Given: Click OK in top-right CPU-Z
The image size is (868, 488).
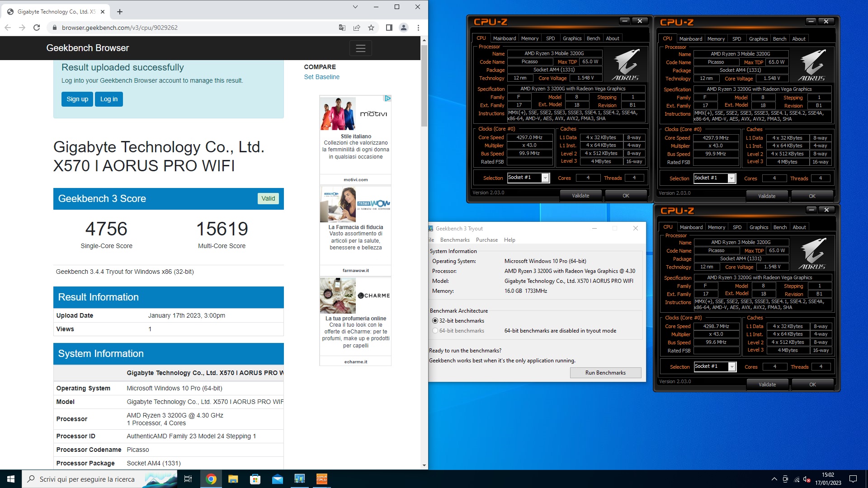Looking at the screenshot, I should pyautogui.click(x=812, y=196).
